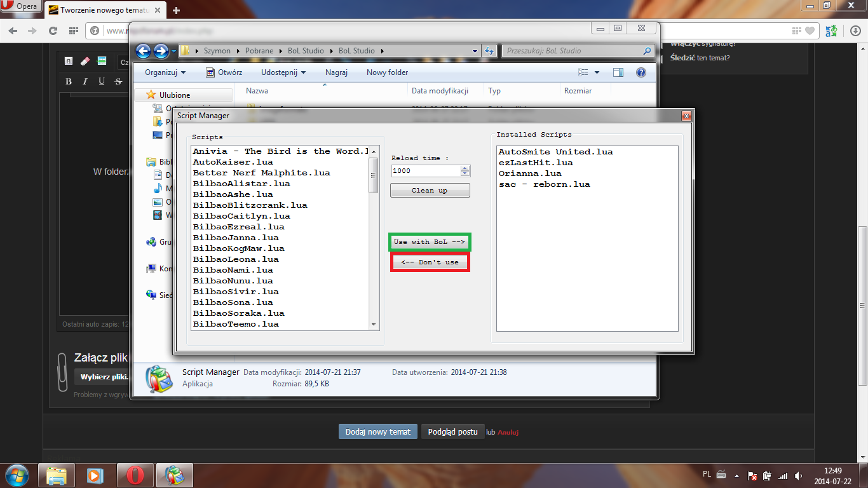Screen dimensions: 868x488
Task: Expand the breadcrumb arrow after Szymon
Action: tap(237, 51)
